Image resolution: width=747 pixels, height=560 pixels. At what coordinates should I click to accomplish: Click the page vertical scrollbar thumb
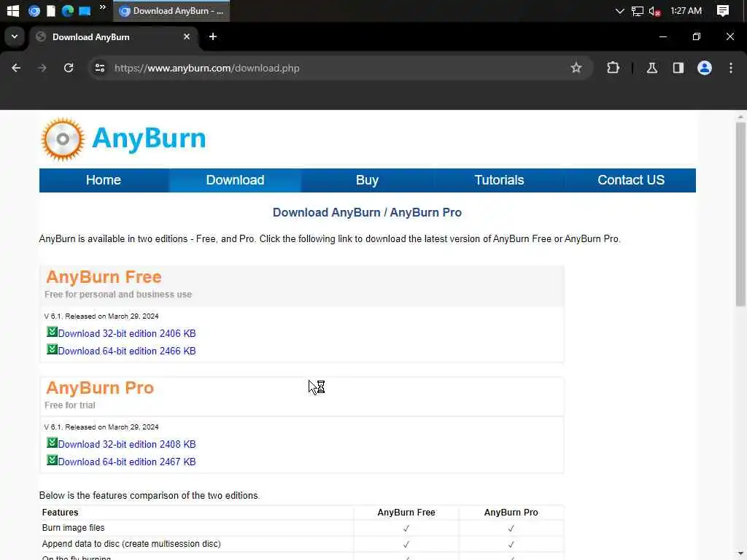[x=740, y=214]
